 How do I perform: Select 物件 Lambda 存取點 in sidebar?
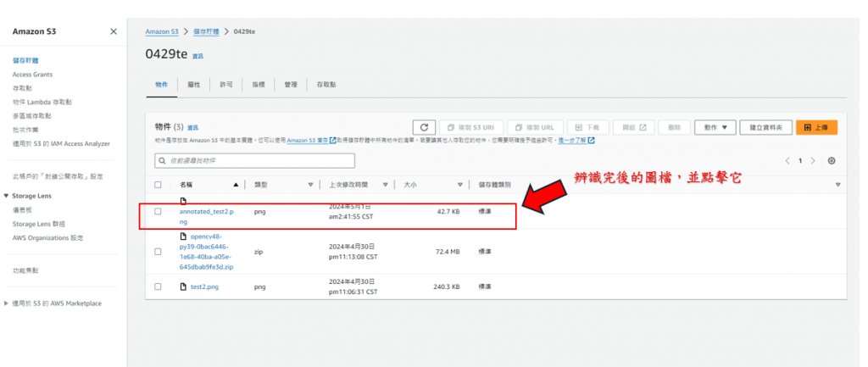coord(42,102)
